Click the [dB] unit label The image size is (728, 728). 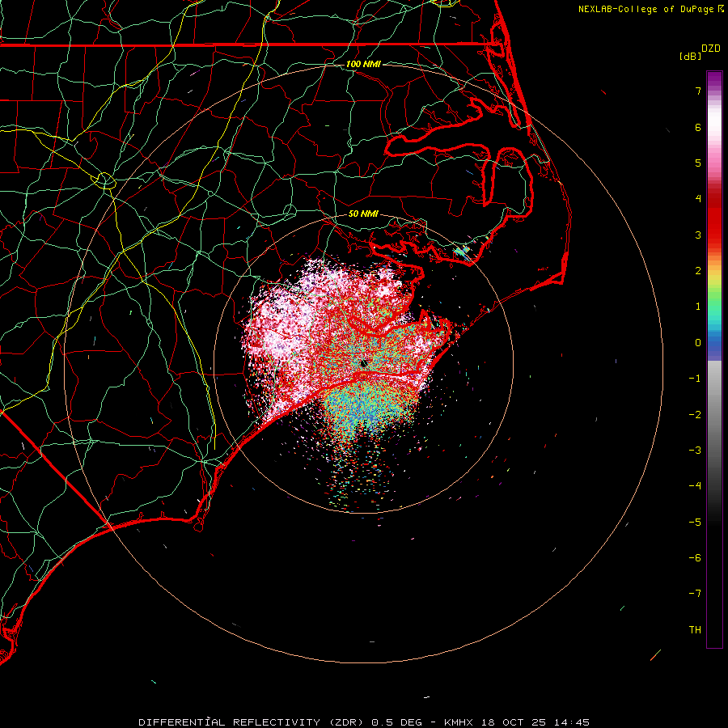(690, 56)
